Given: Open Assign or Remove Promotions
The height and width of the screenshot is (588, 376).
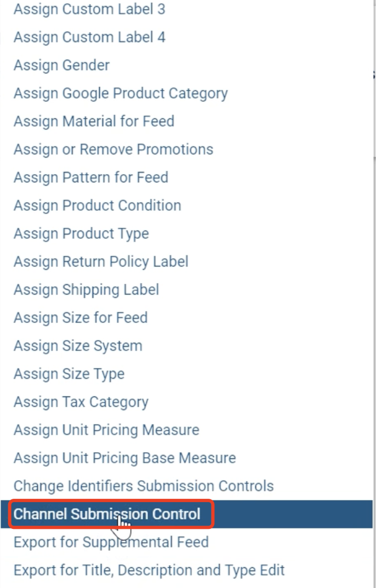Looking at the screenshot, I should pos(113,149).
